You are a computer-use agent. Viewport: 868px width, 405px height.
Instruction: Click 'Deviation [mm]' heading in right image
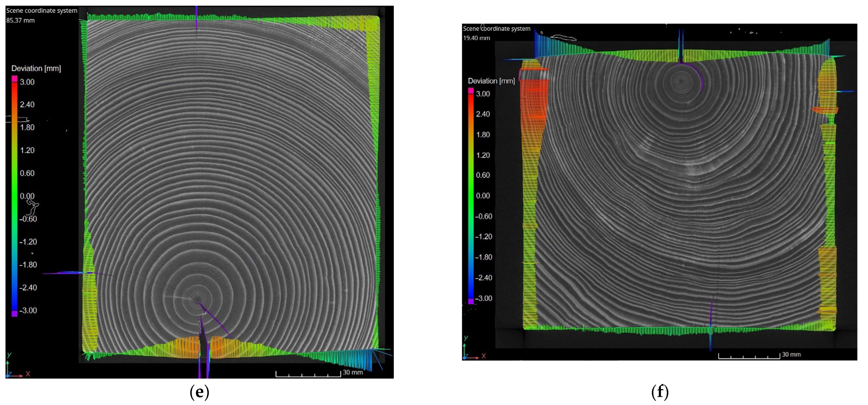pyautogui.click(x=491, y=81)
